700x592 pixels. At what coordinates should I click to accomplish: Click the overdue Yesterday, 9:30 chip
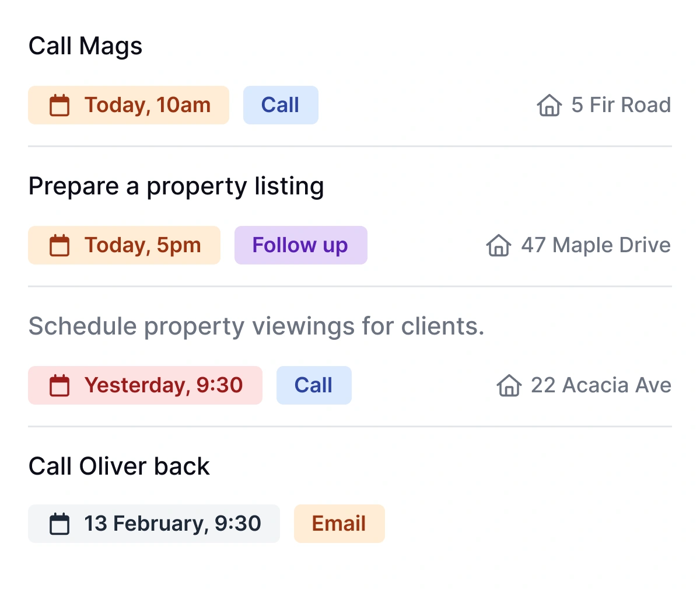[x=145, y=385]
